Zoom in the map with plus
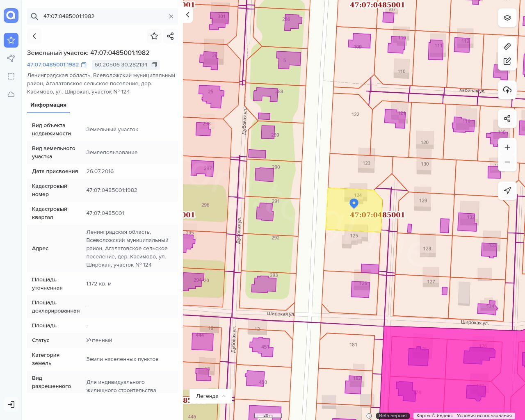Viewport: 525px width, 420px height. 507,147
